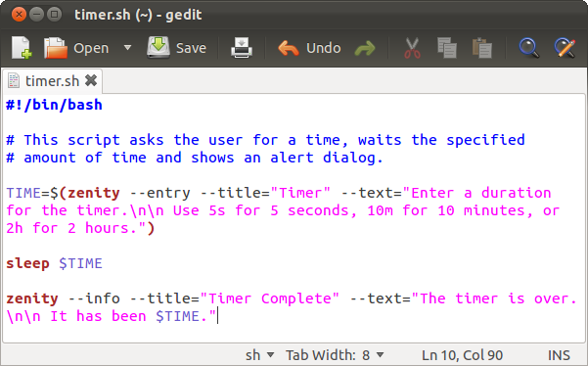Click the Ln 10, Col 90 indicator
588x366 pixels.
pyautogui.click(x=462, y=355)
